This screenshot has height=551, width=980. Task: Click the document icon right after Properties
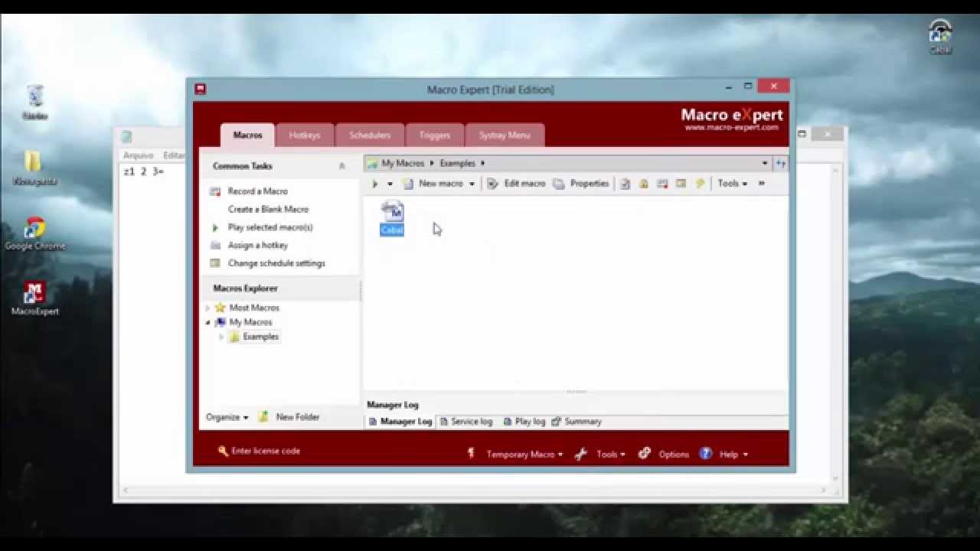click(626, 184)
